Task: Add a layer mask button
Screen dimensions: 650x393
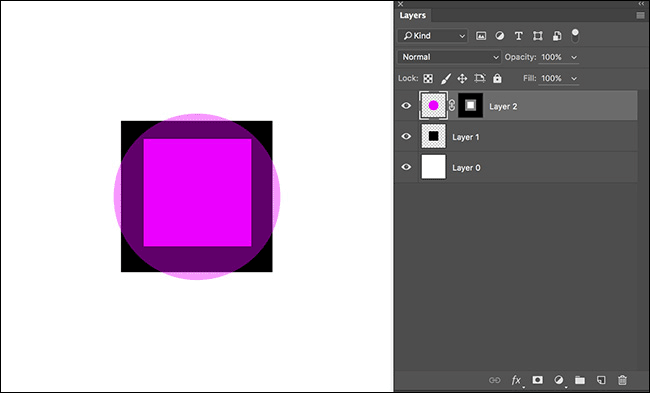Action: (x=538, y=380)
